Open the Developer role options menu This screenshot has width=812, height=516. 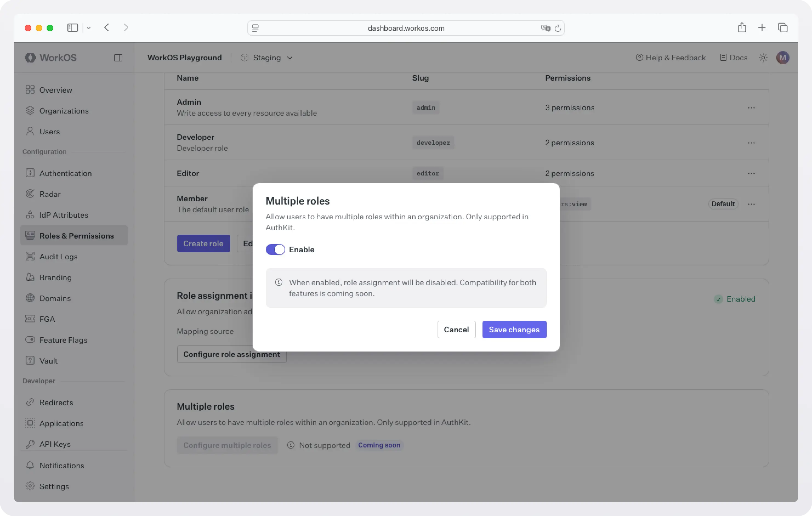point(751,143)
